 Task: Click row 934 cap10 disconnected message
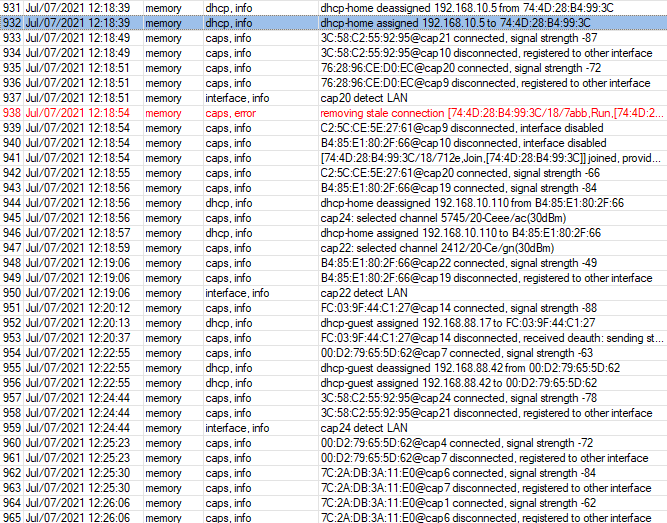487,53
